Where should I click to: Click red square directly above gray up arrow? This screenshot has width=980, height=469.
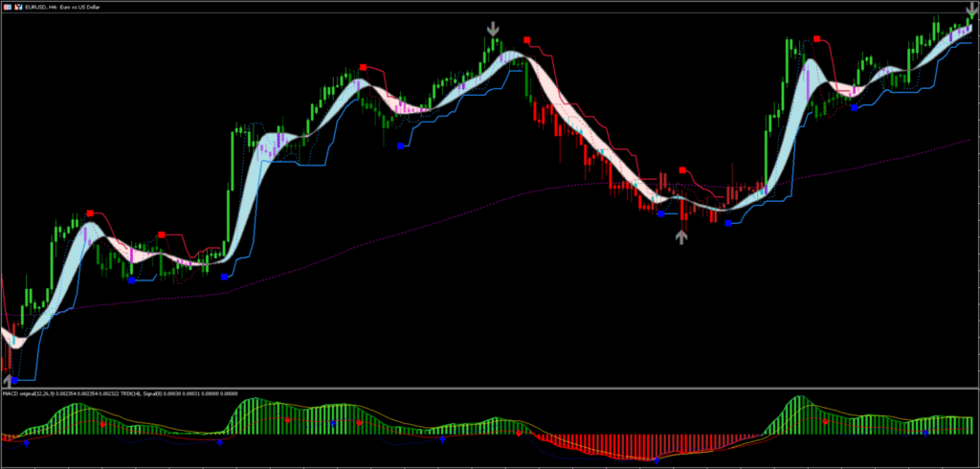[x=682, y=170]
